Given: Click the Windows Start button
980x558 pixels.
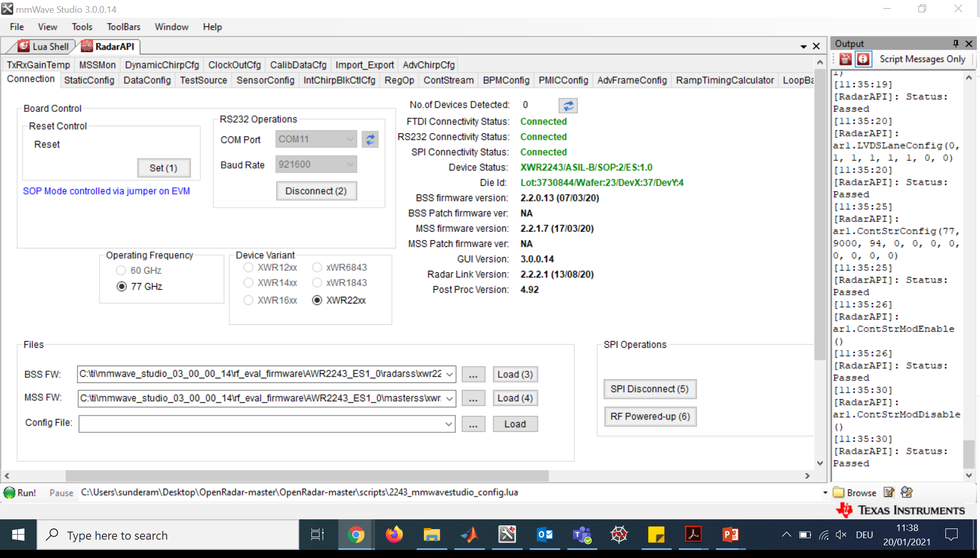Looking at the screenshot, I should [x=18, y=535].
